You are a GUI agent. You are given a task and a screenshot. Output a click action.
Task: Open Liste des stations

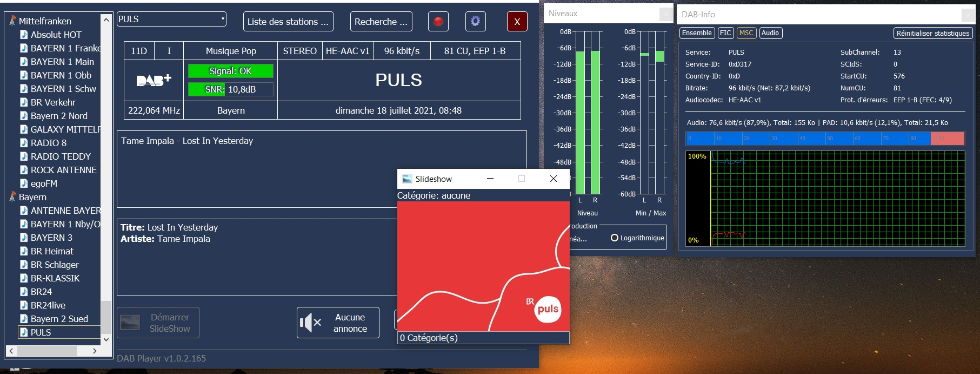pos(288,22)
